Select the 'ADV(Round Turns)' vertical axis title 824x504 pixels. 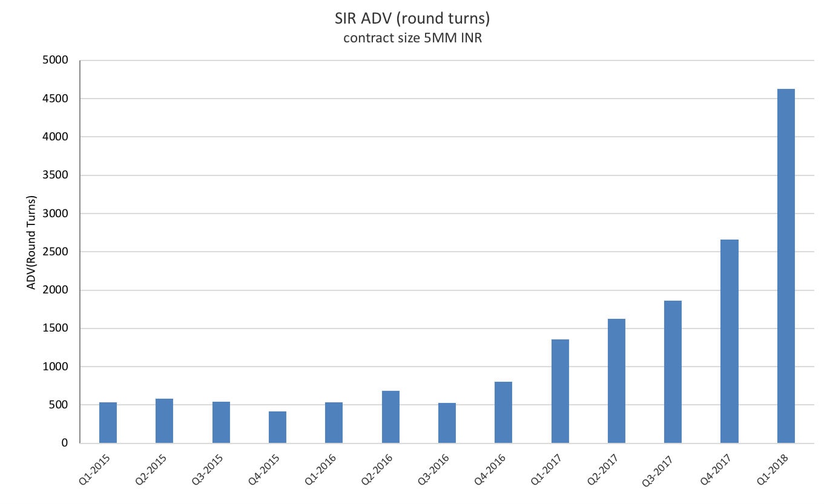pyautogui.click(x=31, y=242)
